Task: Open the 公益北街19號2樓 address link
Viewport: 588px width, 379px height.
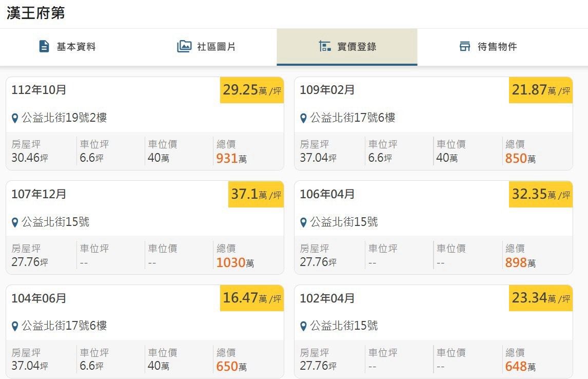Action: pos(64,118)
